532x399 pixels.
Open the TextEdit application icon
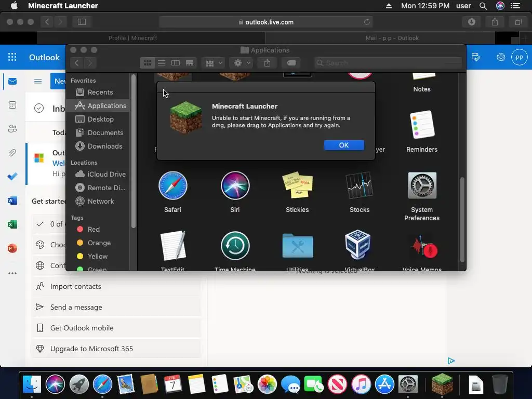172,246
